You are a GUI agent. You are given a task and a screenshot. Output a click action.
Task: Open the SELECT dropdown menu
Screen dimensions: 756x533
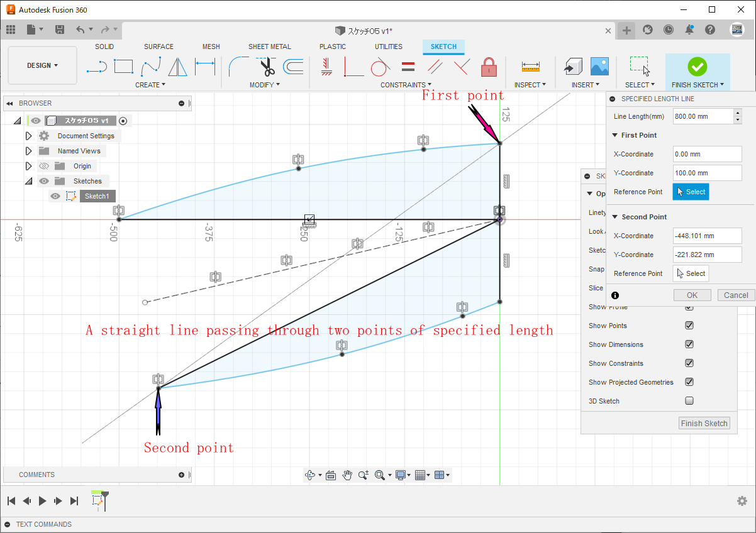click(640, 85)
